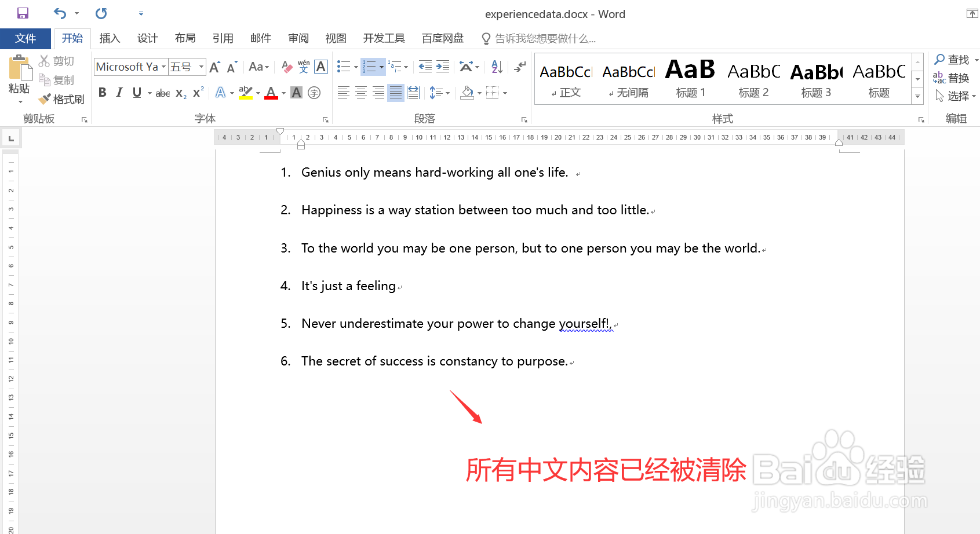Click the Paste clipboard icon
This screenshot has height=534, width=980.
(20, 68)
